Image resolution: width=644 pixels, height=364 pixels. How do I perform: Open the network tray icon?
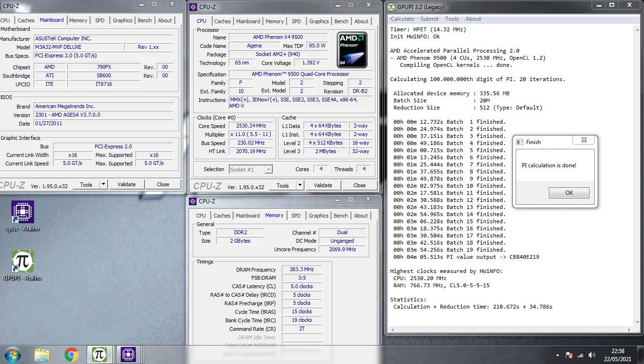(581, 355)
